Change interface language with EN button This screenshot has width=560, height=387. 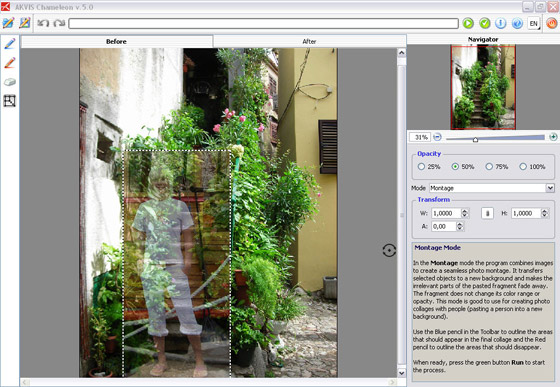[534, 24]
